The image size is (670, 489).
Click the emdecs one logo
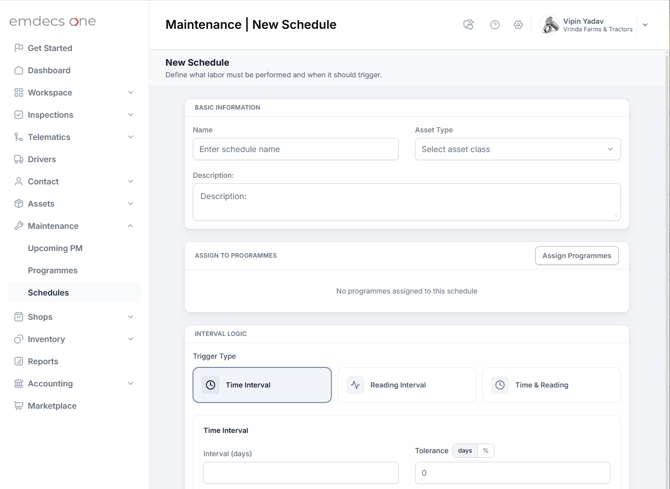tap(53, 21)
